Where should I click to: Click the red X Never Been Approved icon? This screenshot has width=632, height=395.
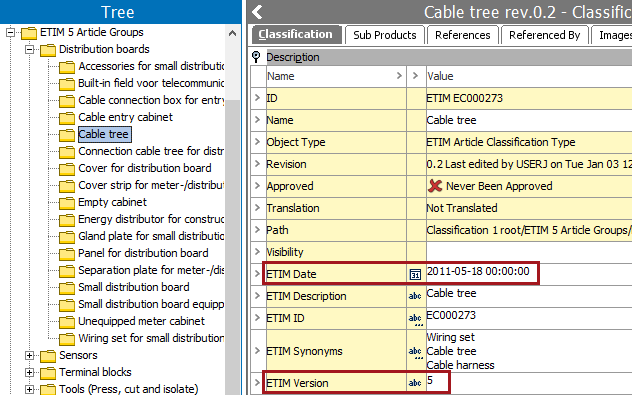point(435,186)
